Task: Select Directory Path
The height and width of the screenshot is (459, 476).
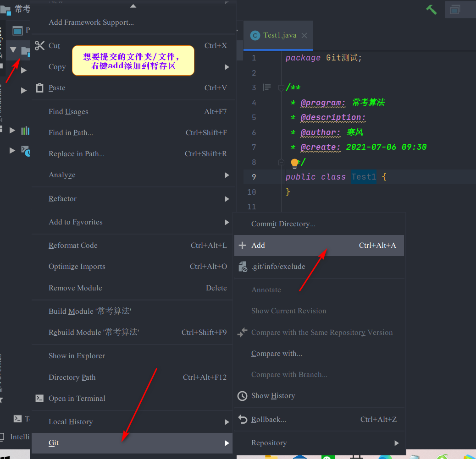Action: tap(132, 377)
